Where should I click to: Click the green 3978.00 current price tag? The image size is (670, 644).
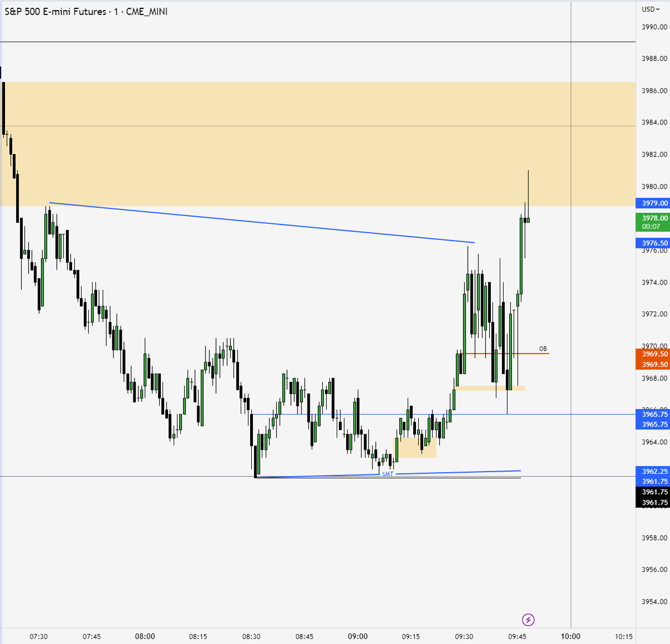point(653,222)
